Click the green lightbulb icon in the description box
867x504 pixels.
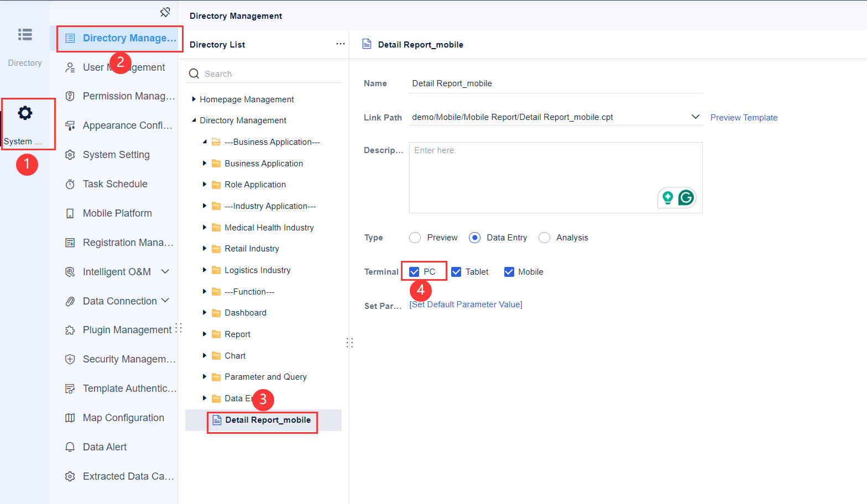668,197
